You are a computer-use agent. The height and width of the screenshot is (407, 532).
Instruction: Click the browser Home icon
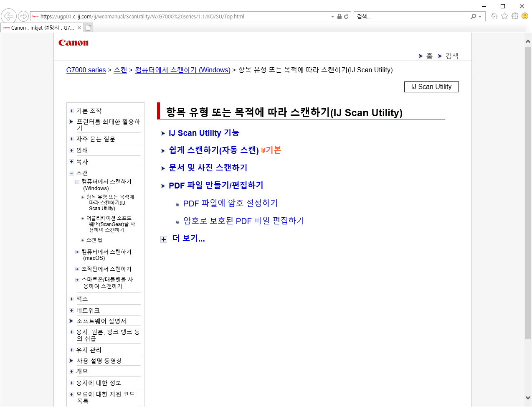point(494,16)
